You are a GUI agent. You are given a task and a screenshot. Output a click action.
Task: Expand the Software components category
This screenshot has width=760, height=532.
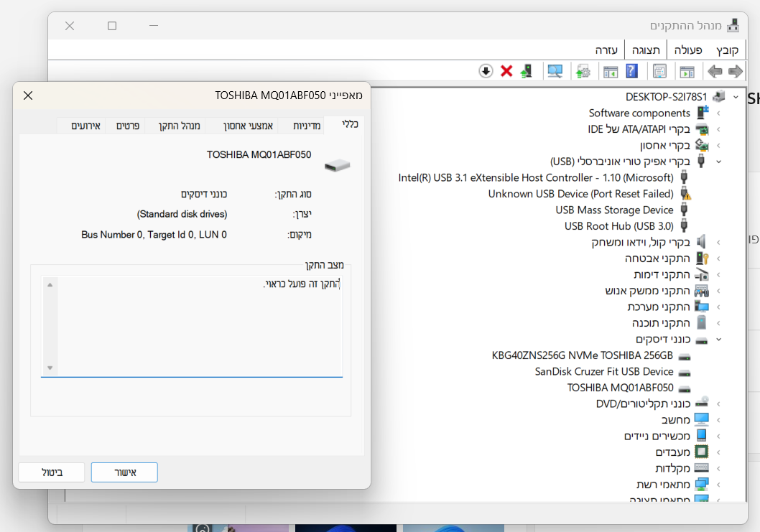[x=719, y=113]
